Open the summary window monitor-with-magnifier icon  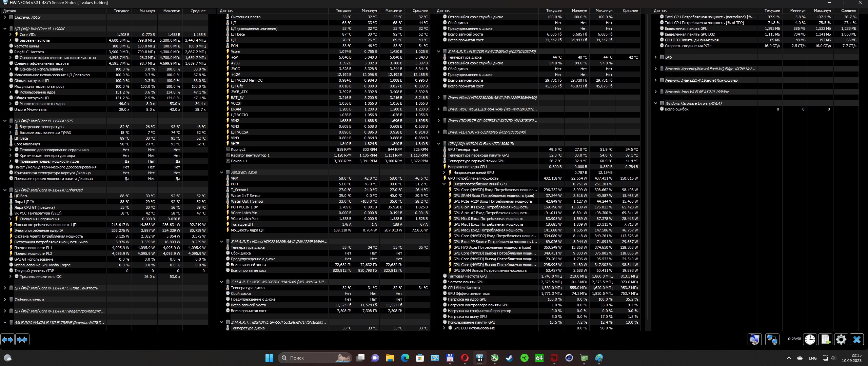point(755,339)
